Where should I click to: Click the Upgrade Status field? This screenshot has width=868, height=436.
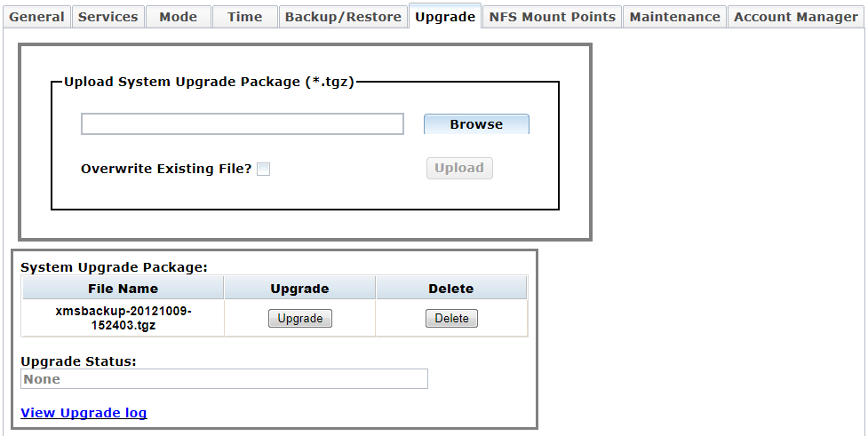[x=224, y=379]
